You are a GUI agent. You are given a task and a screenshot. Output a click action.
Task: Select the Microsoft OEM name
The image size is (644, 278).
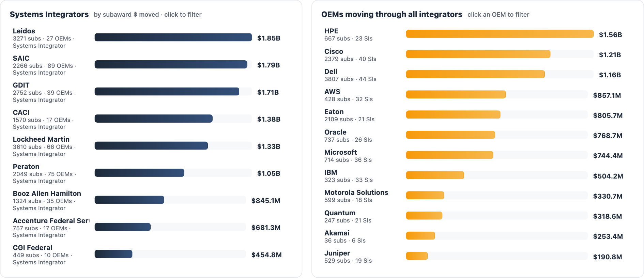click(x=340, y=152)
